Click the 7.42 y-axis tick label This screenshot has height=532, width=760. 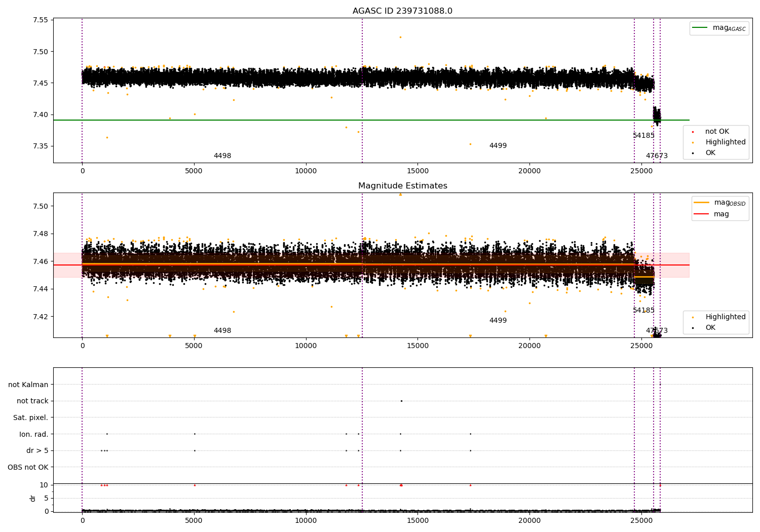(x=40, y=317)
